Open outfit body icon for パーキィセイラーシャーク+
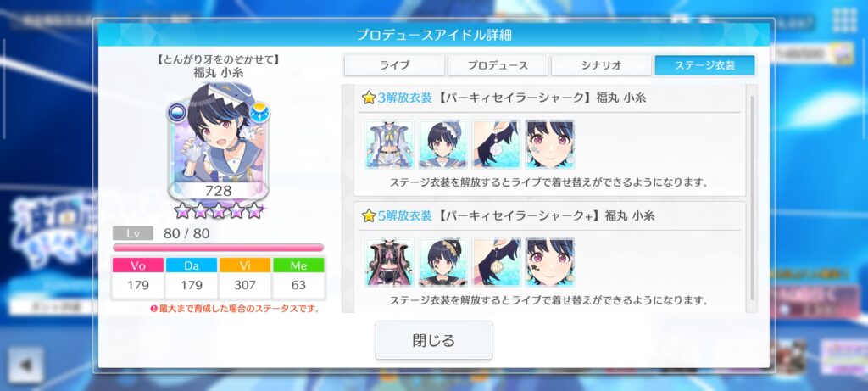868x391 pixels. (x=389, y=262)
